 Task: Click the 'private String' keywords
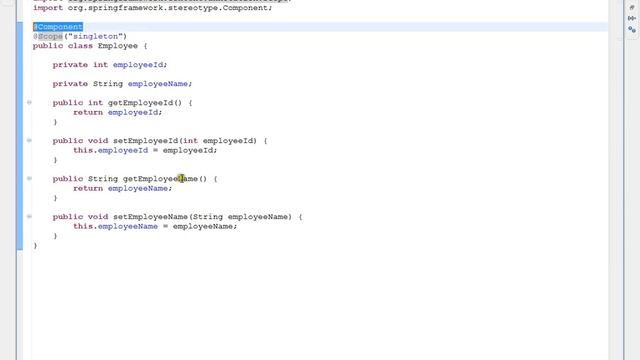(x=88, y=84)
